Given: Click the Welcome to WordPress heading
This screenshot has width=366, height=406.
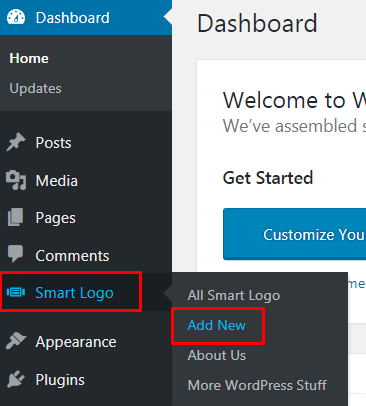Looking at the screenshot, I should [294, 100].
